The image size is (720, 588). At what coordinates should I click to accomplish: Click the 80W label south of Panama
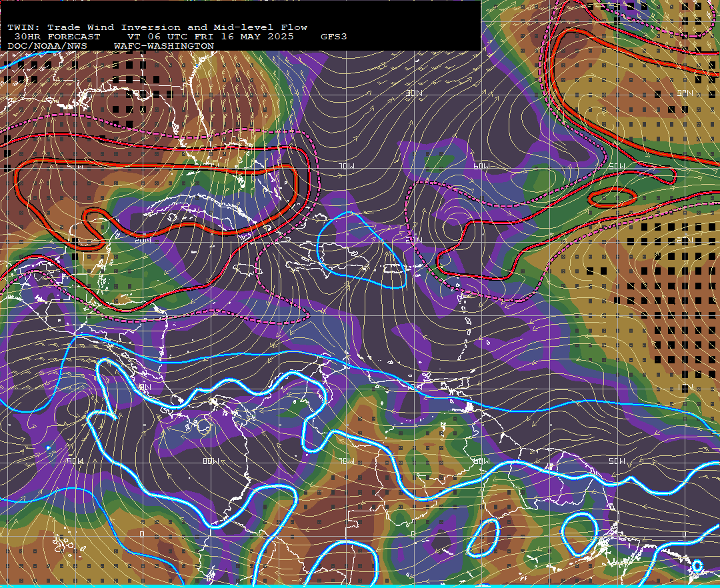(211, 461)
